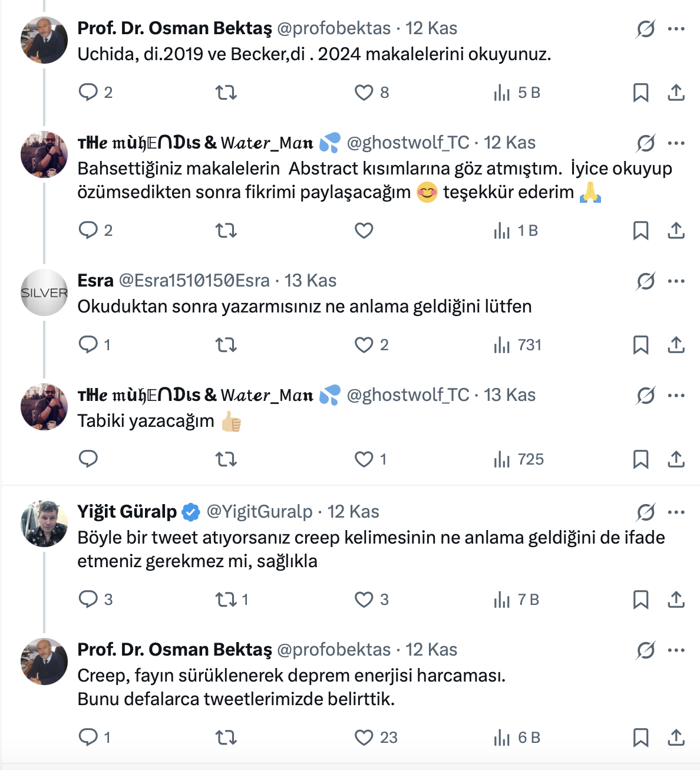Click Yiğit Güralp's profile photo
Image resolution: width=700 pixels, height=770 pixels.
(44, 524)
